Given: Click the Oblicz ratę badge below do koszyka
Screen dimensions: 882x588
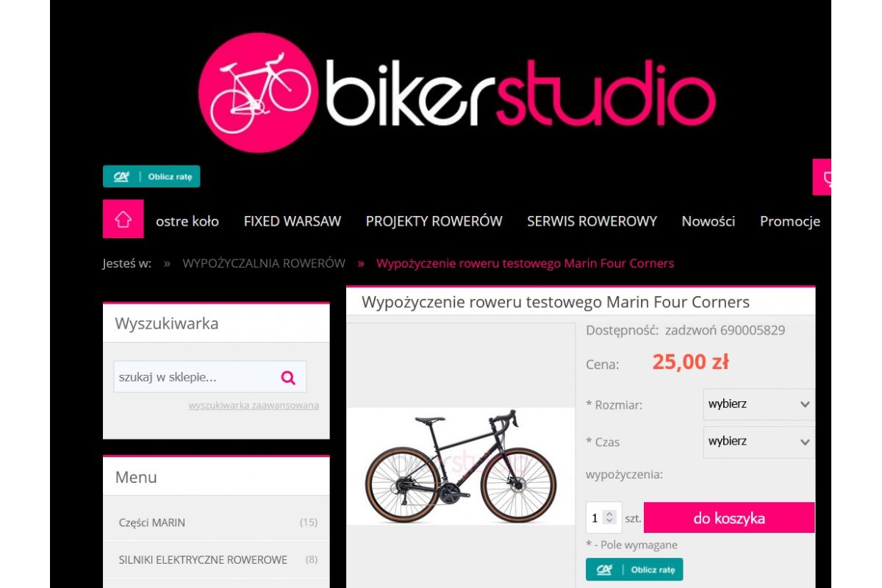Looking at the screenshot, I should click(x=634, y=570).
